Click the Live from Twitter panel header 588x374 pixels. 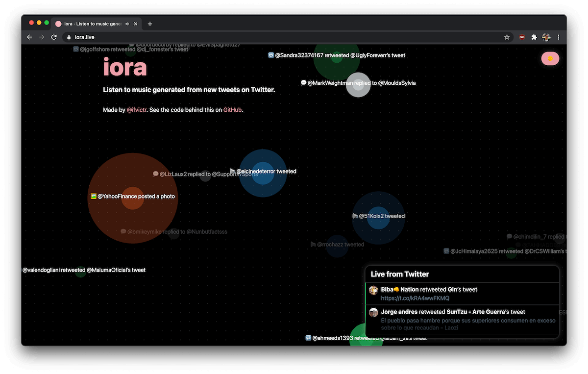tap(462, 274)
